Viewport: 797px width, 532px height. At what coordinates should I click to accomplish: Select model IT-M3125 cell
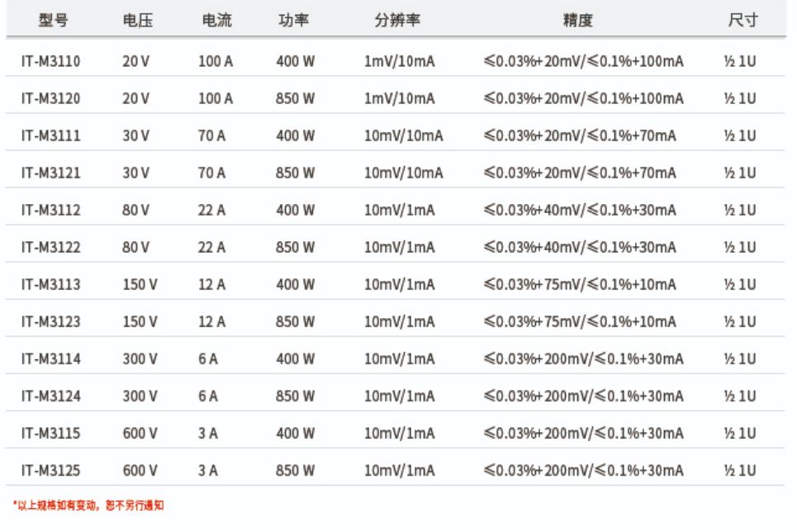[51, 471]
